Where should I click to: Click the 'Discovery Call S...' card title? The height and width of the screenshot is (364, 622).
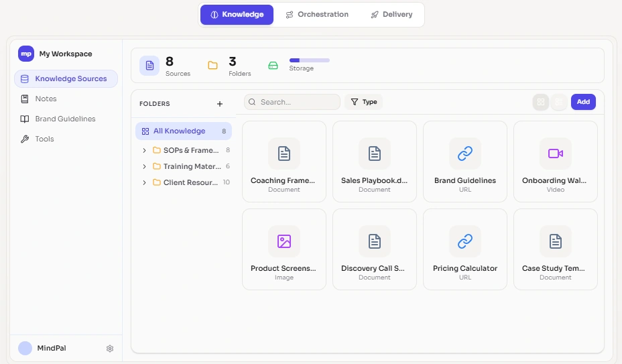coord(373,268)
